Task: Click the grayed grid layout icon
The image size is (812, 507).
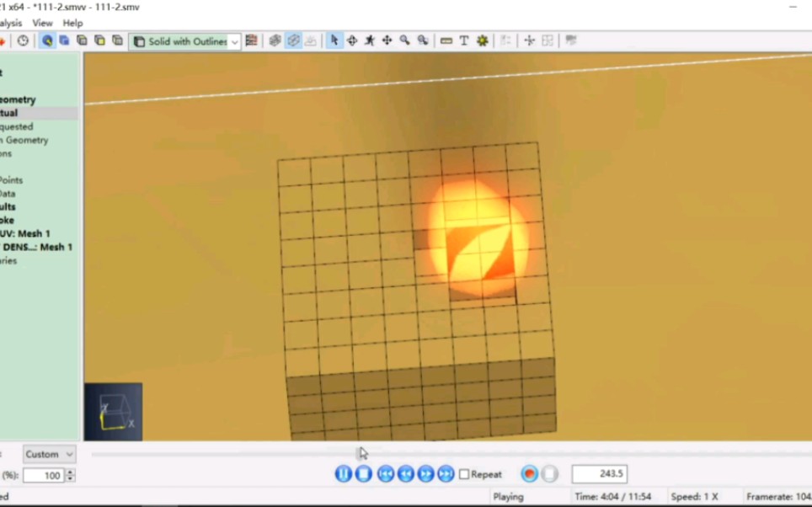Action: coord(548,40)
